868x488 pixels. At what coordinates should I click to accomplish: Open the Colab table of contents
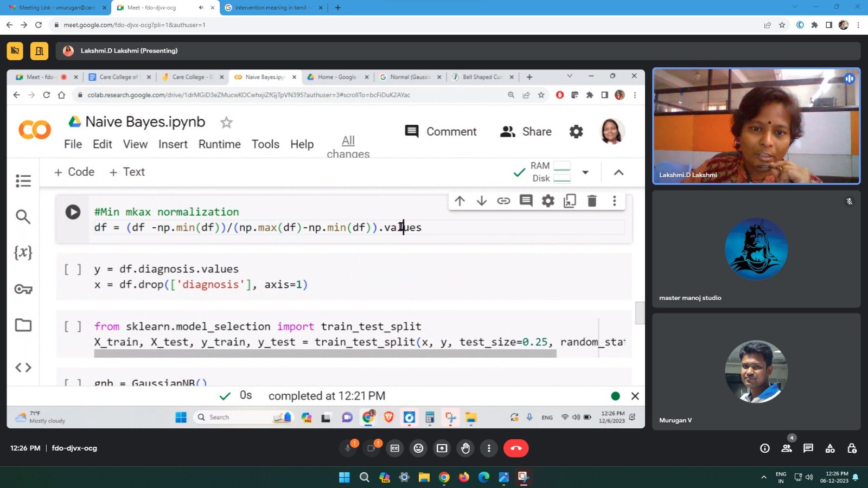point(23,181)
